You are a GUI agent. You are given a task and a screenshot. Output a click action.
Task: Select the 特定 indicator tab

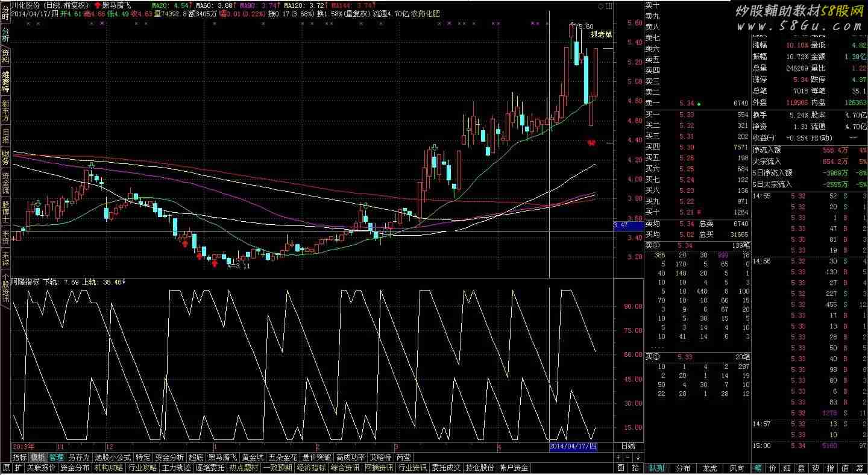coord(143,458)
